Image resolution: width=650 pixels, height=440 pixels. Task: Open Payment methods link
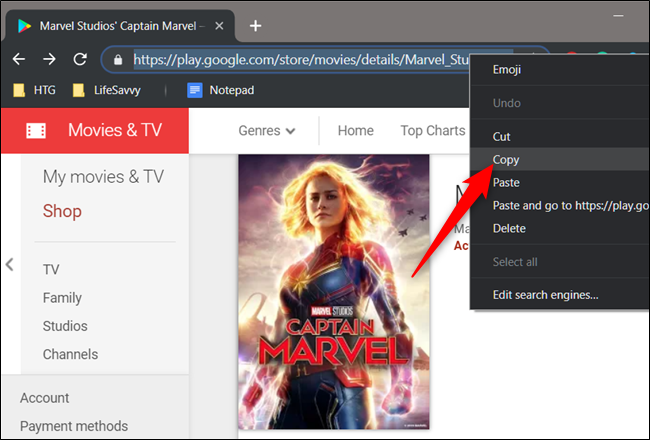pyautogui.click(x=74, y=426)
